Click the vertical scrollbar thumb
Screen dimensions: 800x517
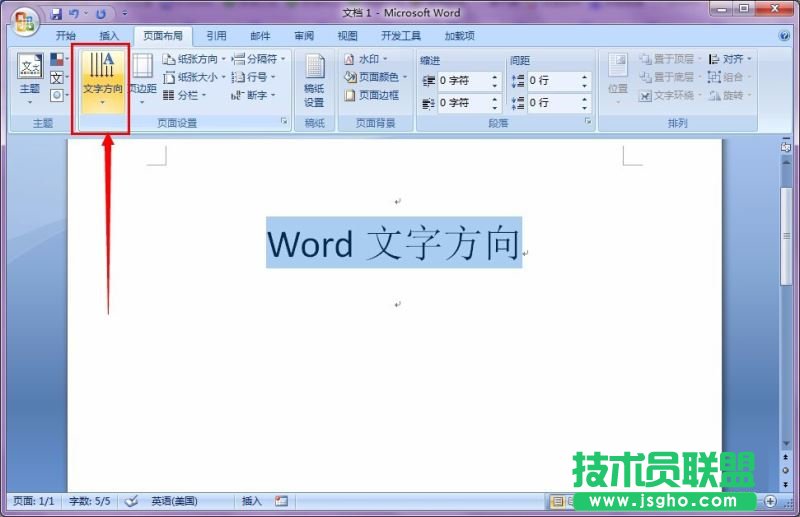pos(786,236)
